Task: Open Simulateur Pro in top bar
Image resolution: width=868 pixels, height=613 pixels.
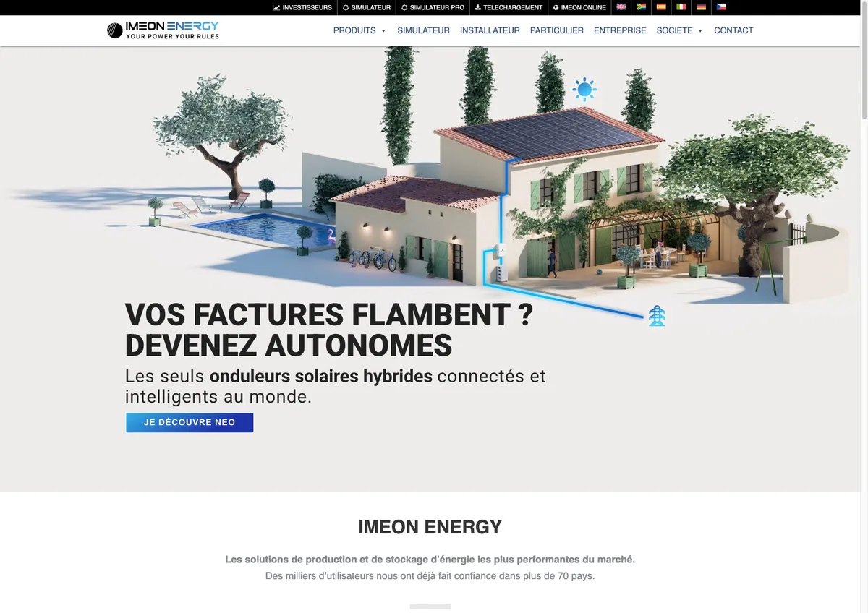Action: [x=433, y=7]
